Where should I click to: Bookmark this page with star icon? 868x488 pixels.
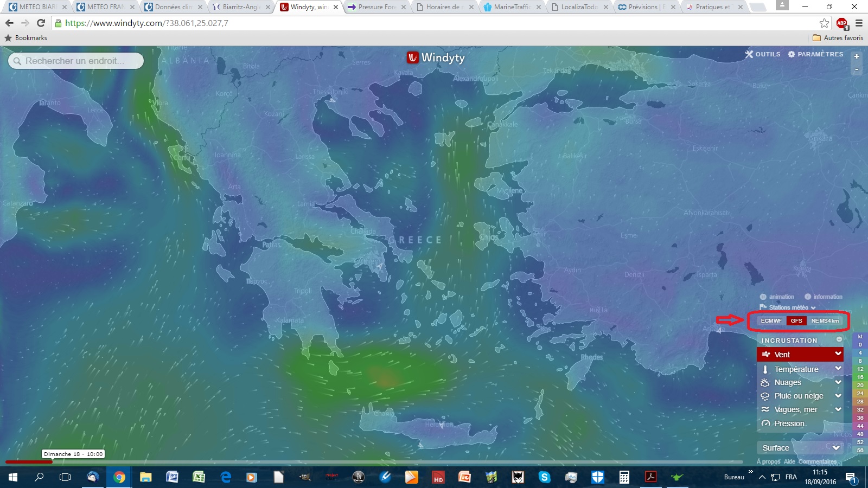coord(825,23)
